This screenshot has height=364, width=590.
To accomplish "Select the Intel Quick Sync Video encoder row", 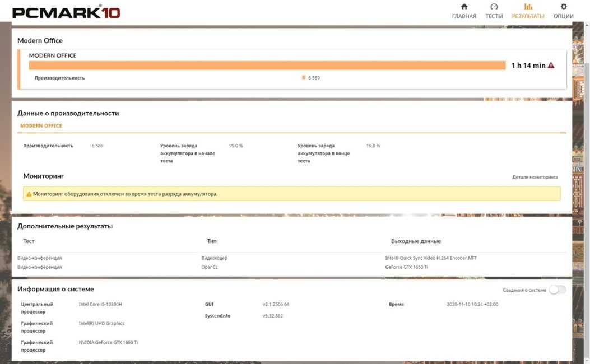I will [x=291, y=258].
